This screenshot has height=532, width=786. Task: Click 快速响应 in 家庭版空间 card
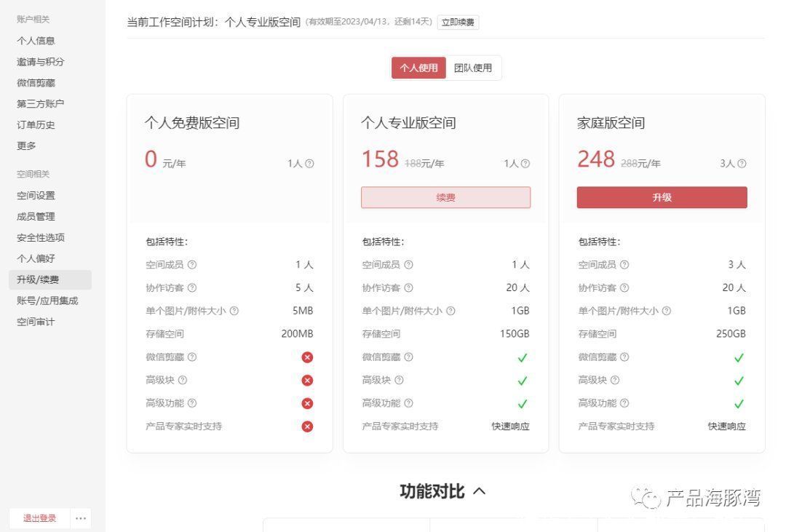[x=727, y=426]
